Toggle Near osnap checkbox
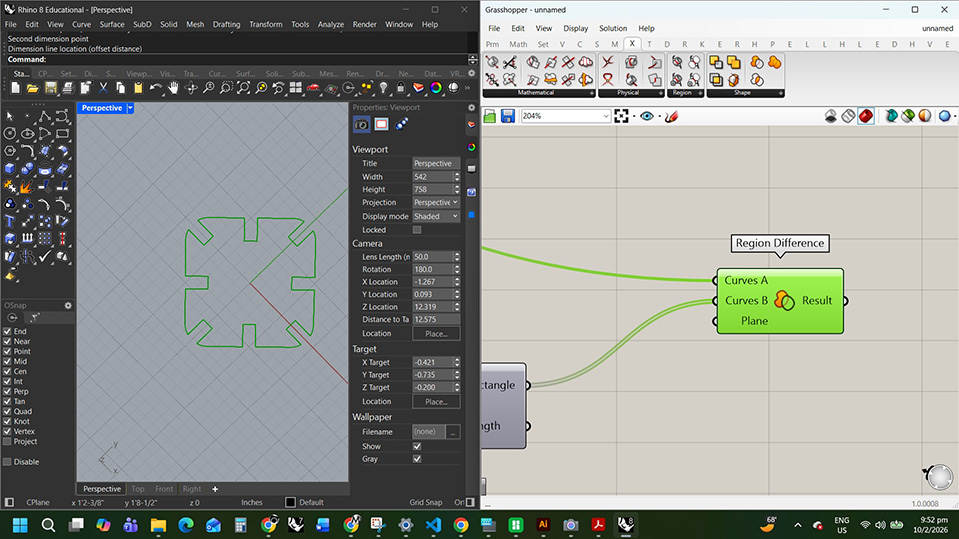The height and width of the screenshot is (539, 959). tap(7, 341)
